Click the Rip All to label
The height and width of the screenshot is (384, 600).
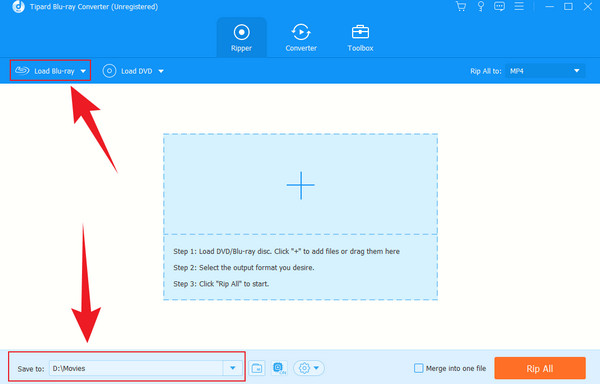tap(486, 71)
